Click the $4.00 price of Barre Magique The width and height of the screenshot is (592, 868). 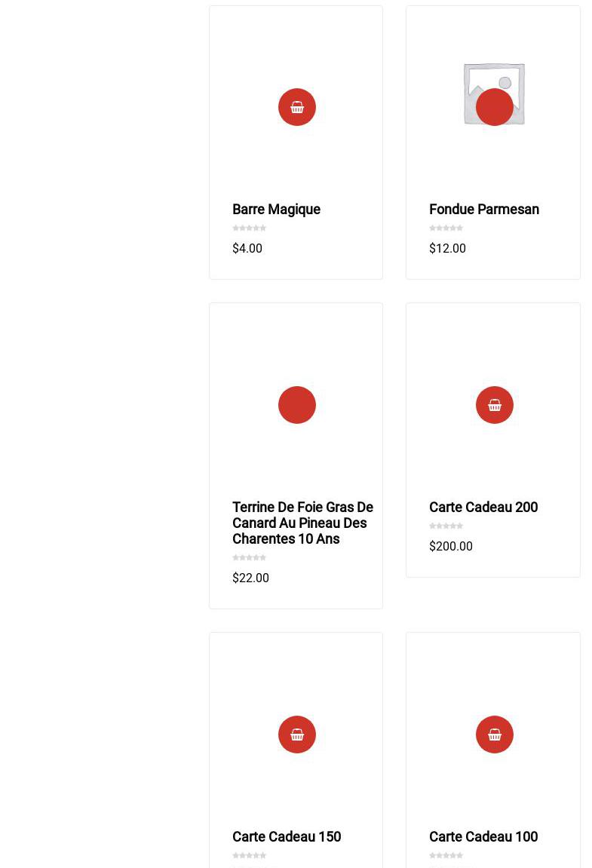pos(247,248)
